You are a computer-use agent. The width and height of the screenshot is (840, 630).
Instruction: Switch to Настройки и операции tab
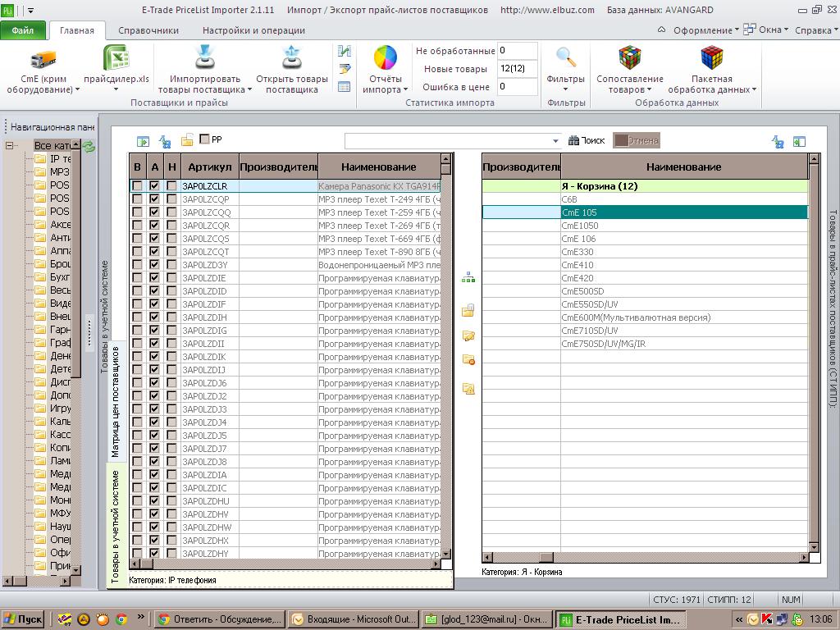253,30
